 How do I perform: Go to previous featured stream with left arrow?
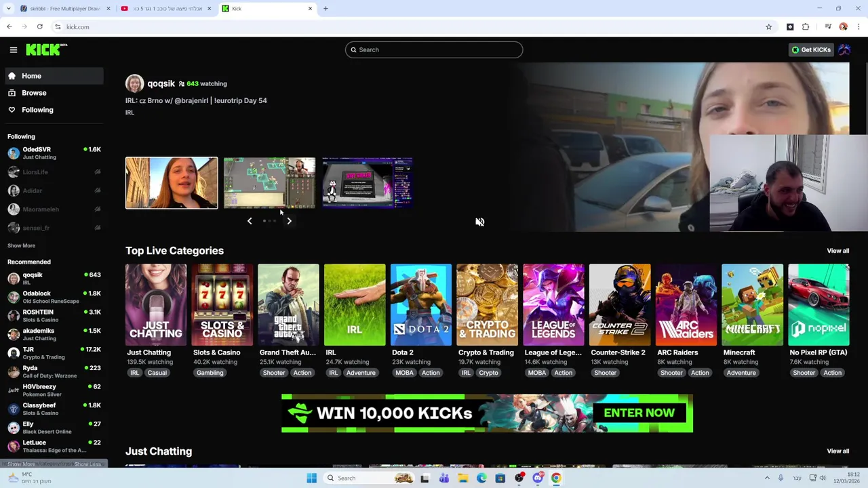(250, 221)
